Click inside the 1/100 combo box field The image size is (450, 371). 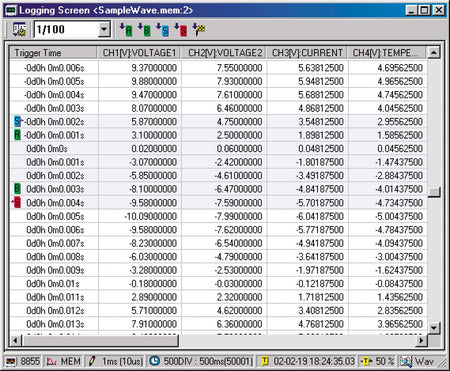[66, 30]
